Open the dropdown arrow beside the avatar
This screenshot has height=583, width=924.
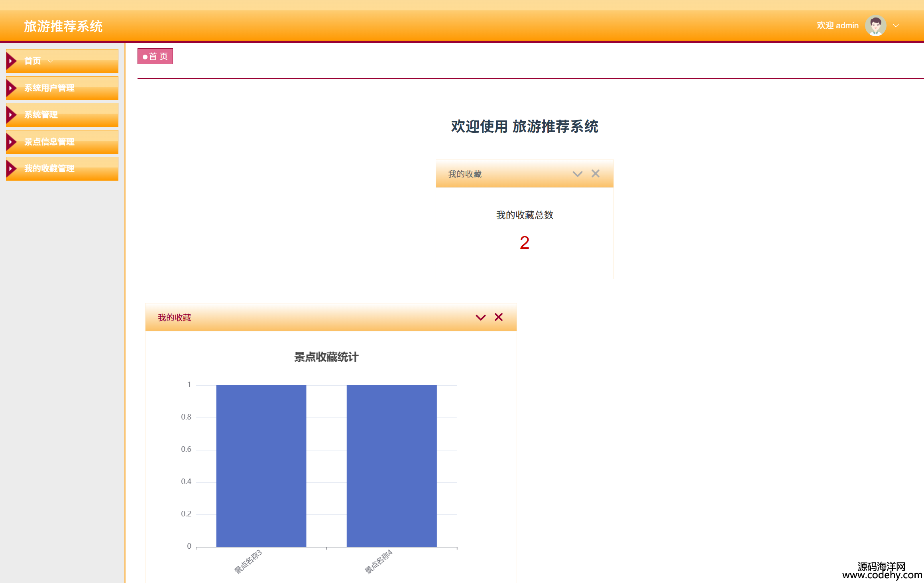click(x=896, y=26)
